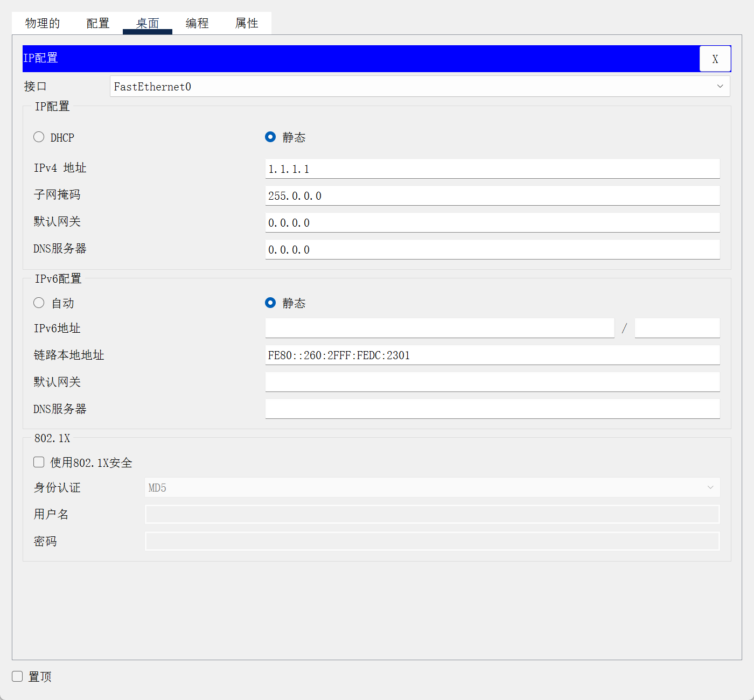Open the 身份认证 MD5 dropdown

click(432, 487)
